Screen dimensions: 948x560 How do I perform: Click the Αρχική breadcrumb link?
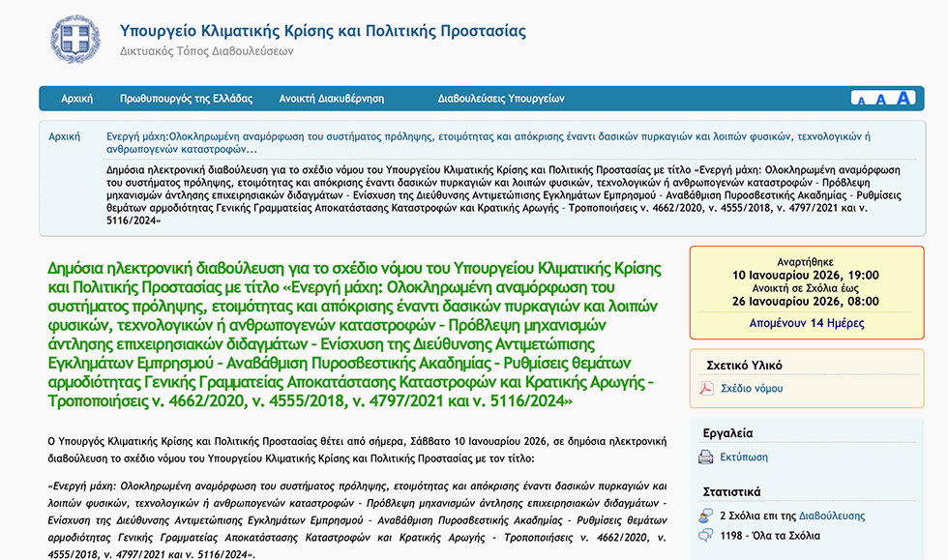65,136
